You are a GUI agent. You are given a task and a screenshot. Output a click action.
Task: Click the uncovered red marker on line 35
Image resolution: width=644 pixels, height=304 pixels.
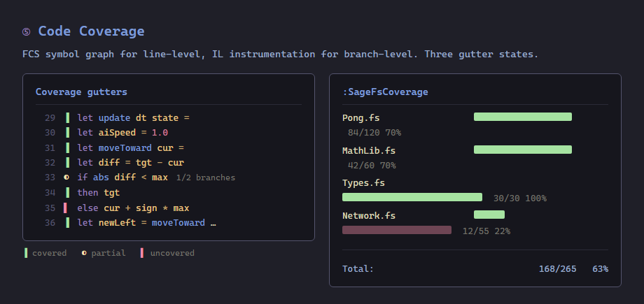[66, 208]
